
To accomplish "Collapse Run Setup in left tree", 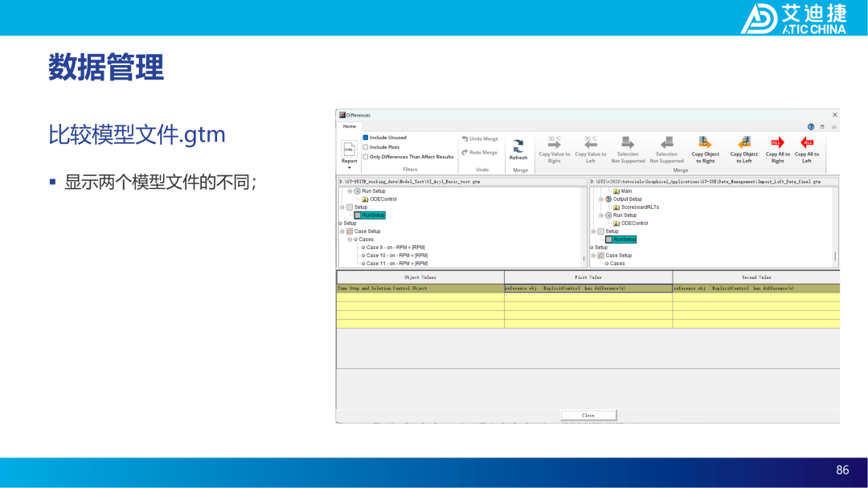I will 350,191.
